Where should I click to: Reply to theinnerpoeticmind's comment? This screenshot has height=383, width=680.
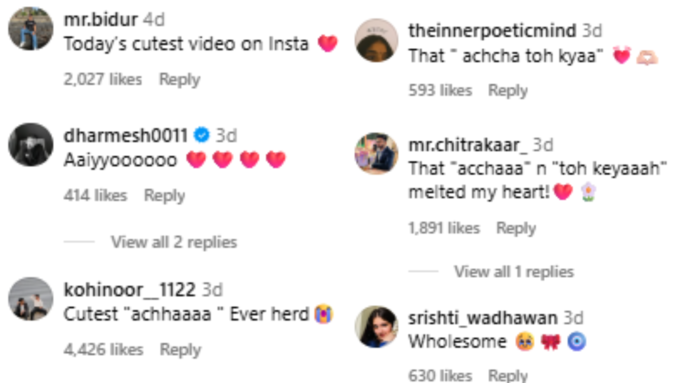pos(508,90)
